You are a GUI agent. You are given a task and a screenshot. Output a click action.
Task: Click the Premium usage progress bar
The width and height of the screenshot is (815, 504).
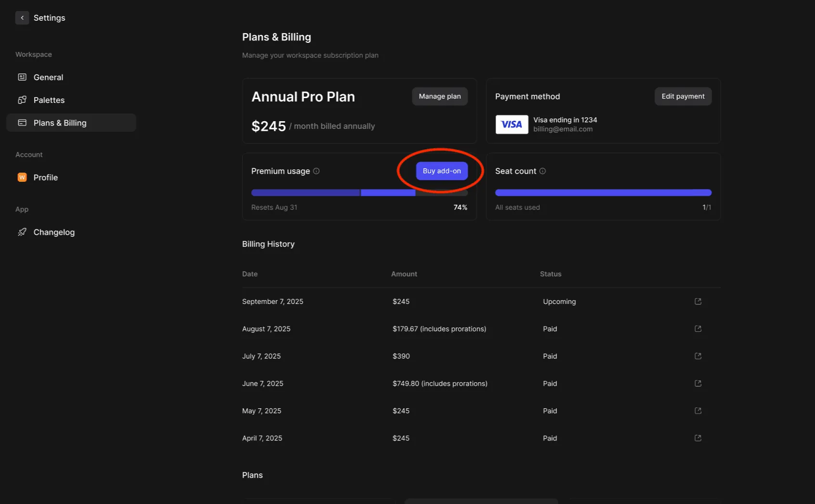(x=359, y=193)
